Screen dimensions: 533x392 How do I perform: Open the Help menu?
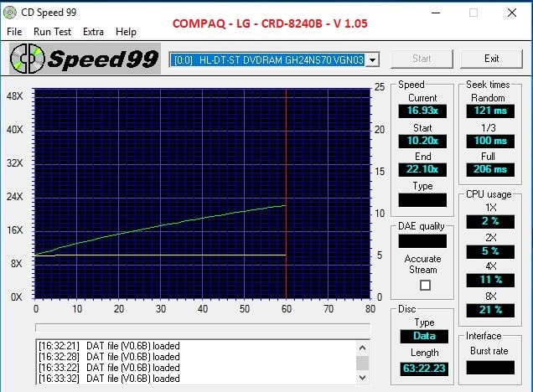pos(126,32)
